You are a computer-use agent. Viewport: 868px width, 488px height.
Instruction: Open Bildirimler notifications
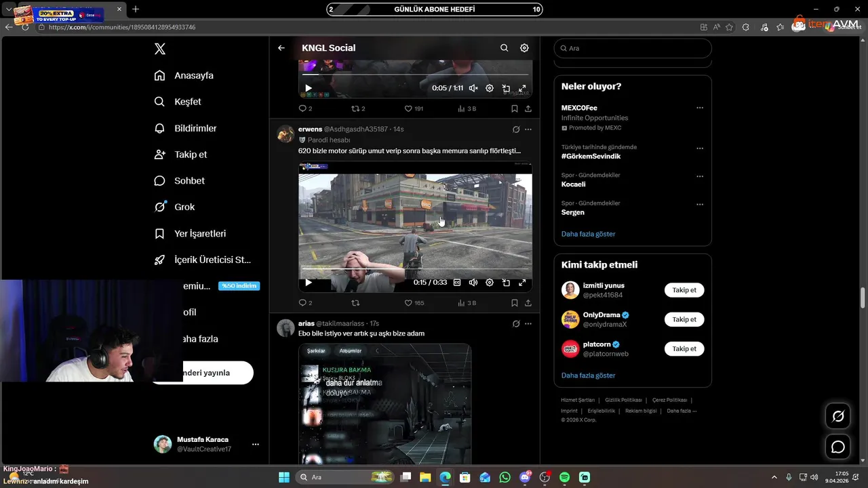185,128
